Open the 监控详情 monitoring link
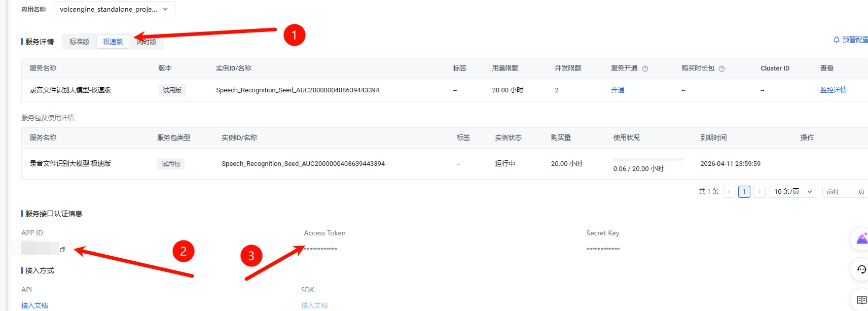The image size is (868, 311). click(x=833, y=90)
